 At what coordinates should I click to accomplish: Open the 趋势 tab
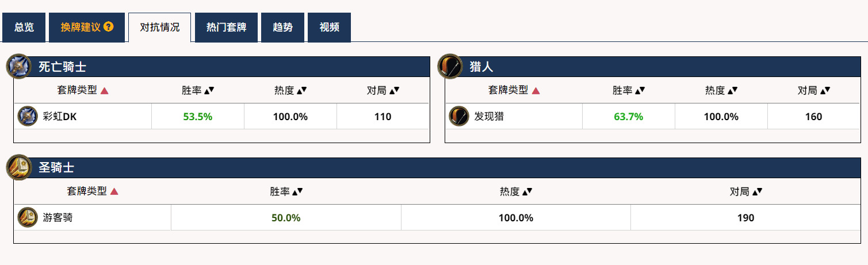(282, 27)
